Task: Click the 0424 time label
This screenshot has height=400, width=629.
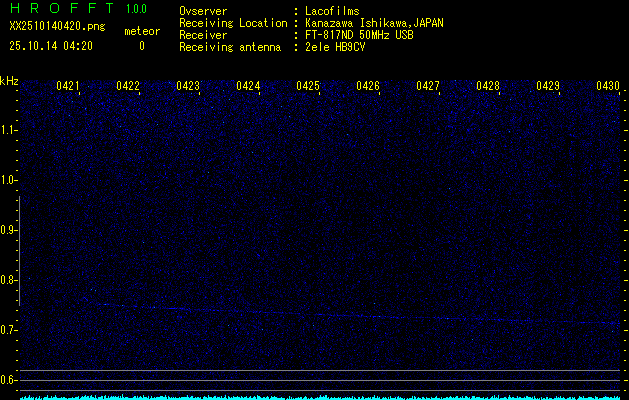Action: click(248, 87)
